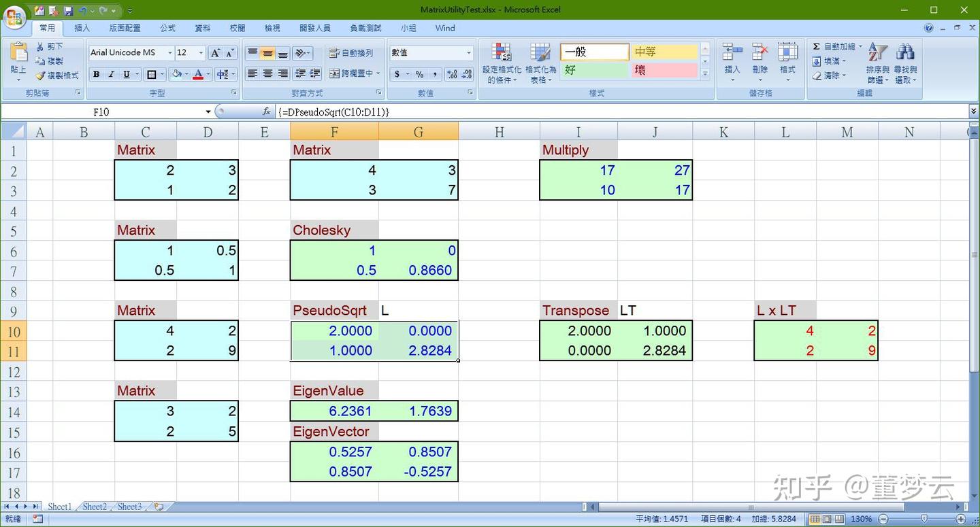
Task: Toggle bold formatting
Action: [x=96, y=74]
